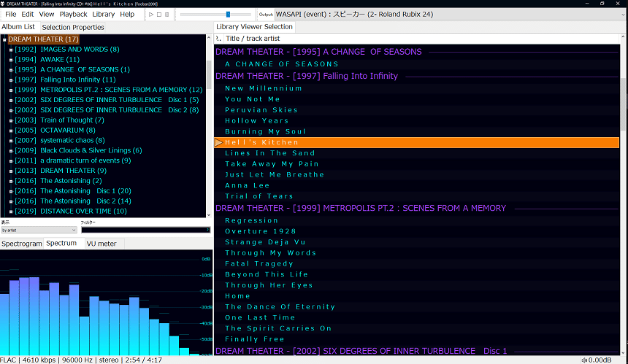Switch to the Album List tab
Viewport: 628px width, 364px height.
(x=18, y=27)
